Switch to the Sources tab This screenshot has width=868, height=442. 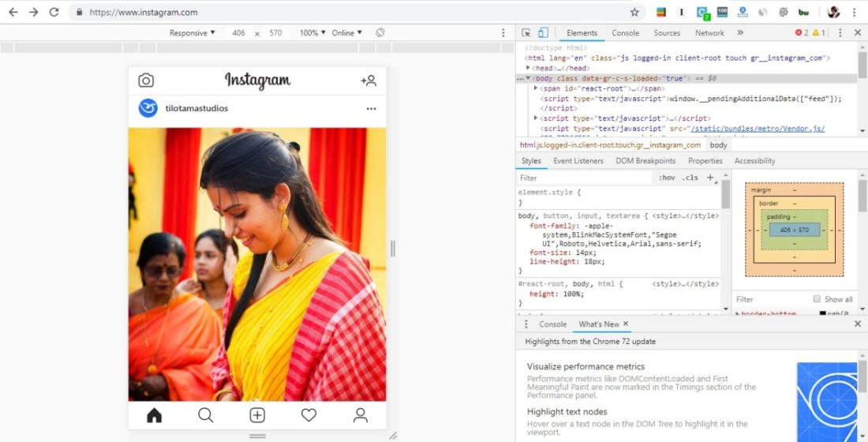tap(667, 32)
